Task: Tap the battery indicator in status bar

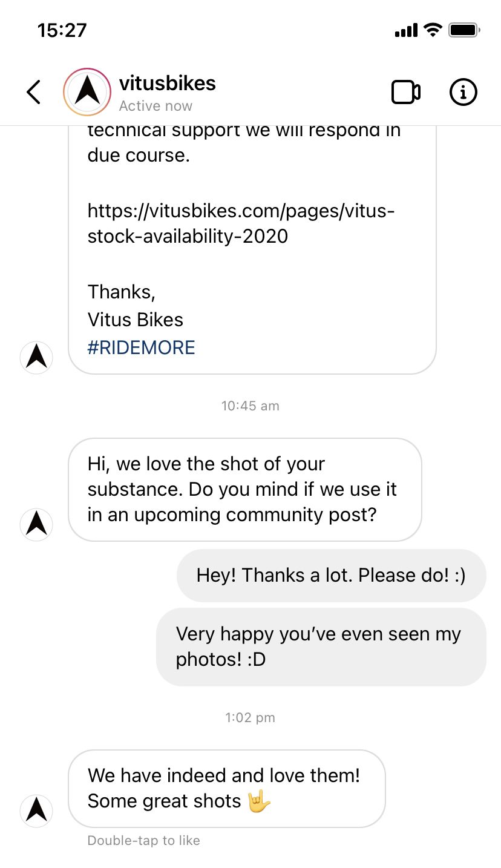Action: coord(465,30)
